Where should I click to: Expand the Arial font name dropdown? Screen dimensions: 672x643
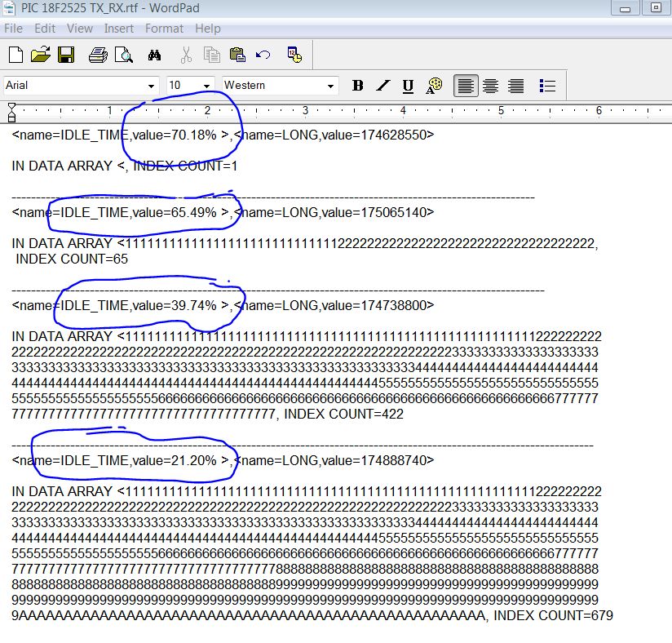[x=152, y=86]
